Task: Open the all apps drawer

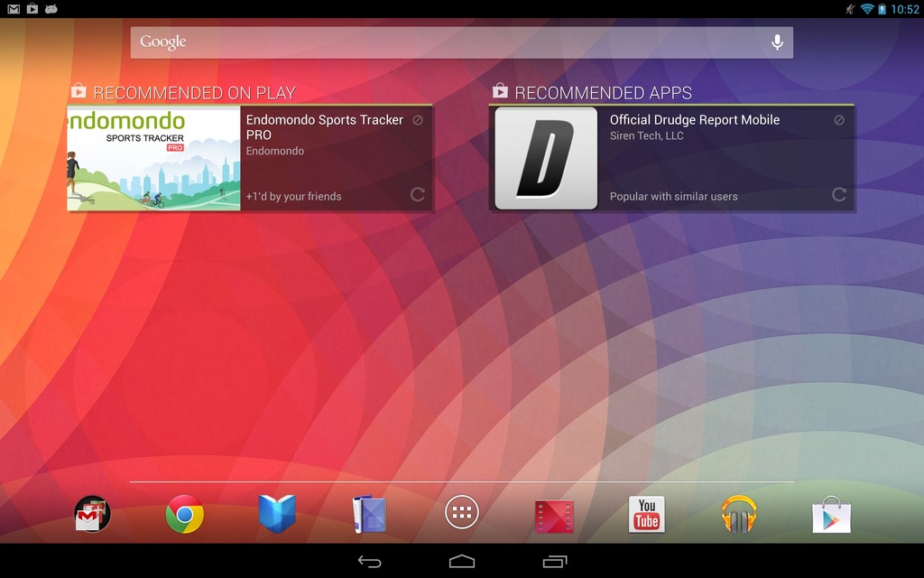Action: click(x=461, y=513)
